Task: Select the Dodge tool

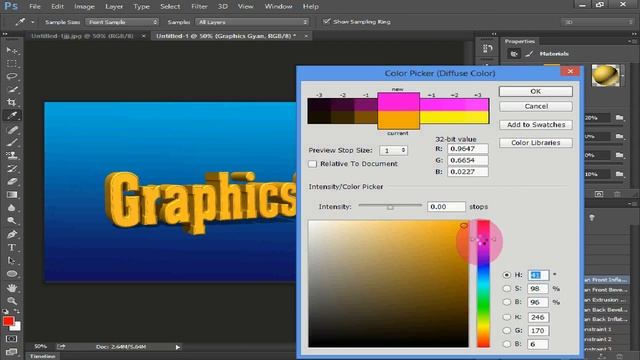Action: point(11,221)
